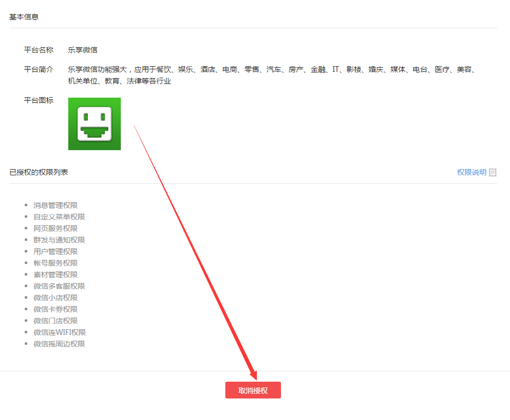Click the 帐号服务权限 entry

pyautogui.click(x=55, y=263)
